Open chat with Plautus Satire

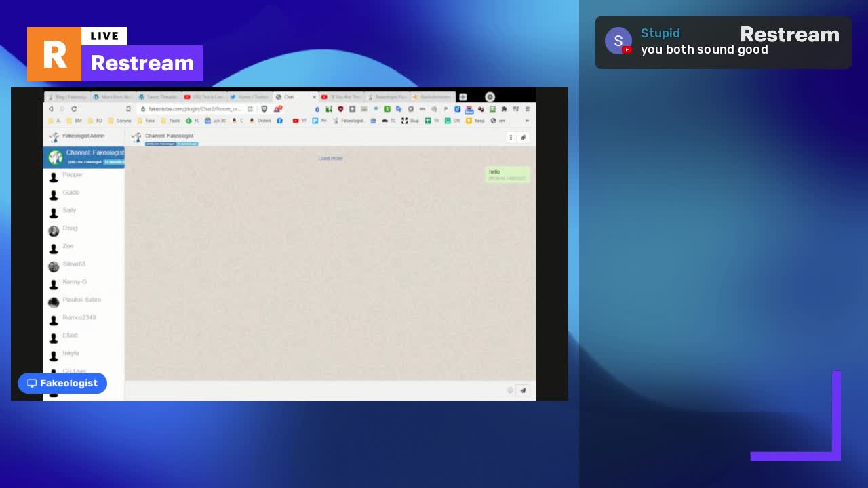tap(83, 300)
